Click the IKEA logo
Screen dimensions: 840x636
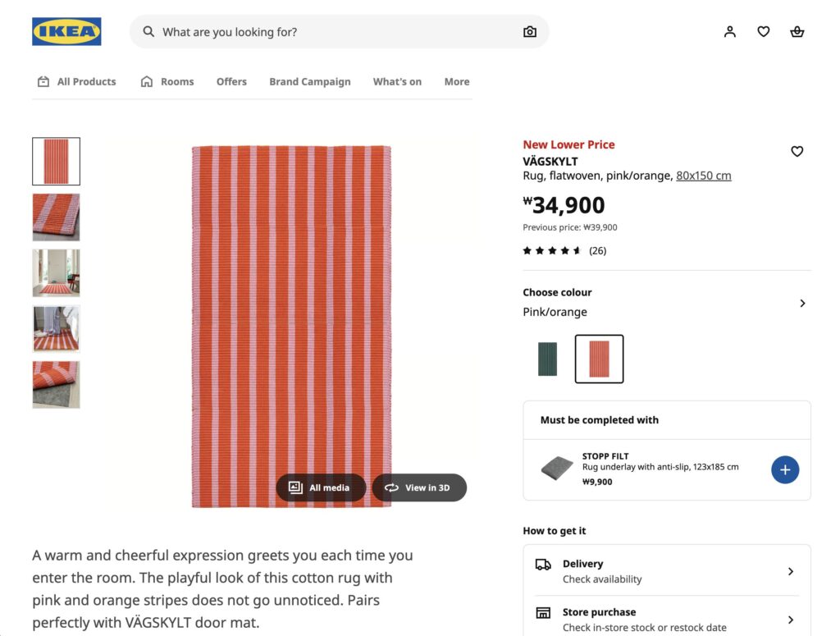click(x=66, y=32)
